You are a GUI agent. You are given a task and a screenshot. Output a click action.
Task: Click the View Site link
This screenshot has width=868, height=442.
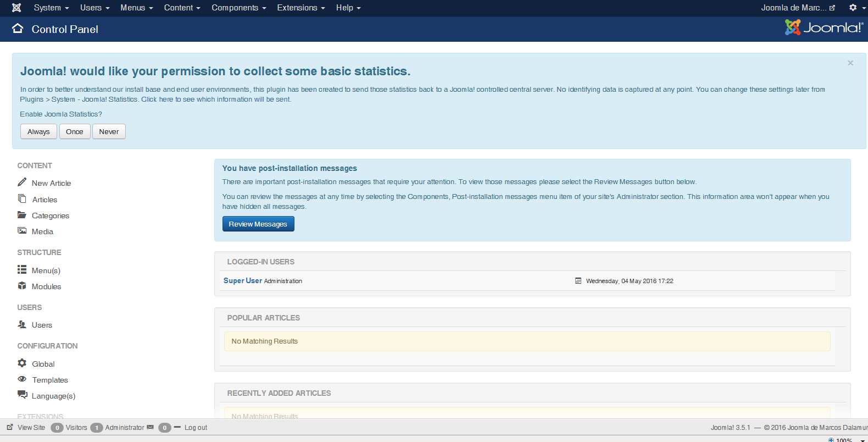31,427
